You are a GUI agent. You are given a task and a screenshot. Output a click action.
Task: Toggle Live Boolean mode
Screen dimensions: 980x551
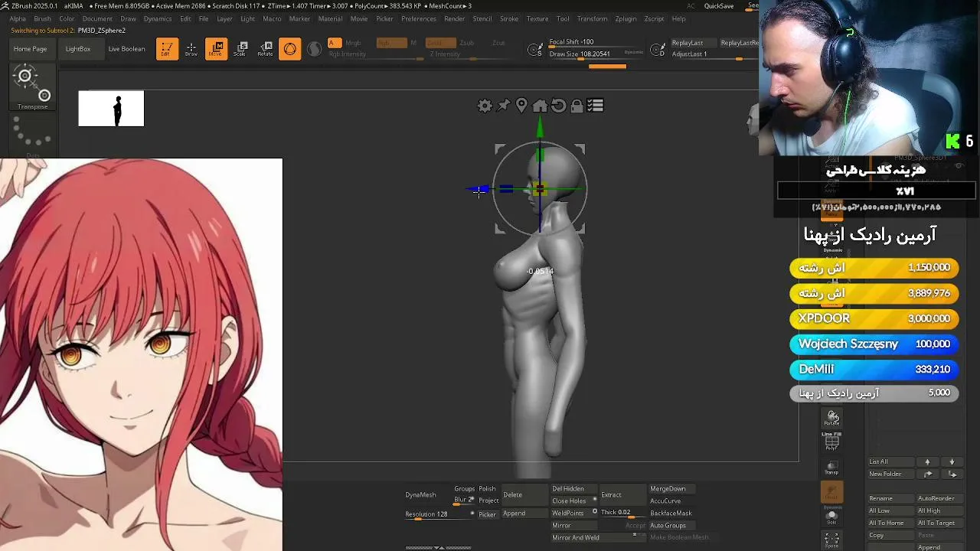tap(126, 49)
